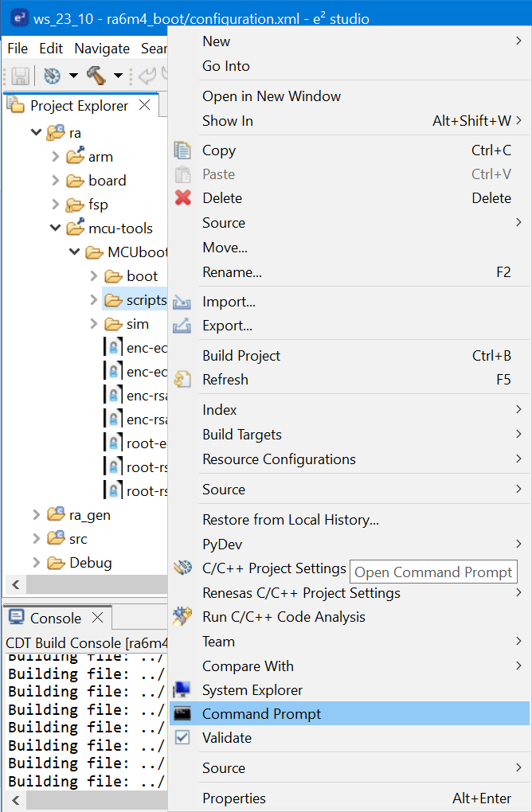532x812 pixels.
Task: Choose Rename... from context menu
Action: (x=350, y=272)
